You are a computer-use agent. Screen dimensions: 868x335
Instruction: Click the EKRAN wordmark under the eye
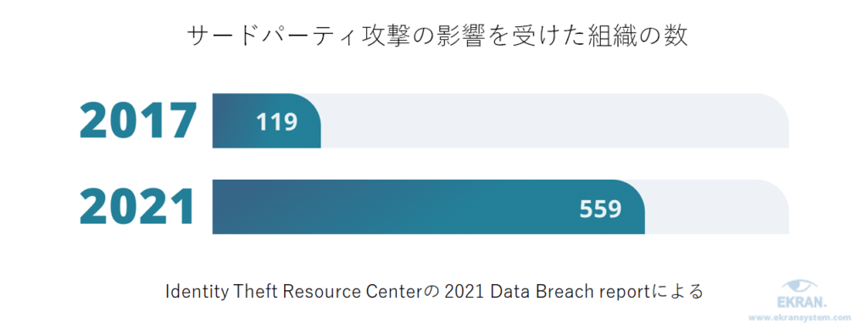click(802, 304)
